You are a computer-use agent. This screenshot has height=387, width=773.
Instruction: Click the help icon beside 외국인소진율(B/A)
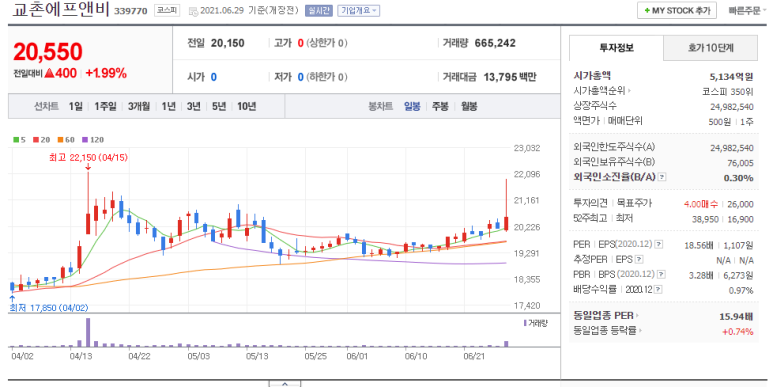pyautogui.click(x=662, y=177)
